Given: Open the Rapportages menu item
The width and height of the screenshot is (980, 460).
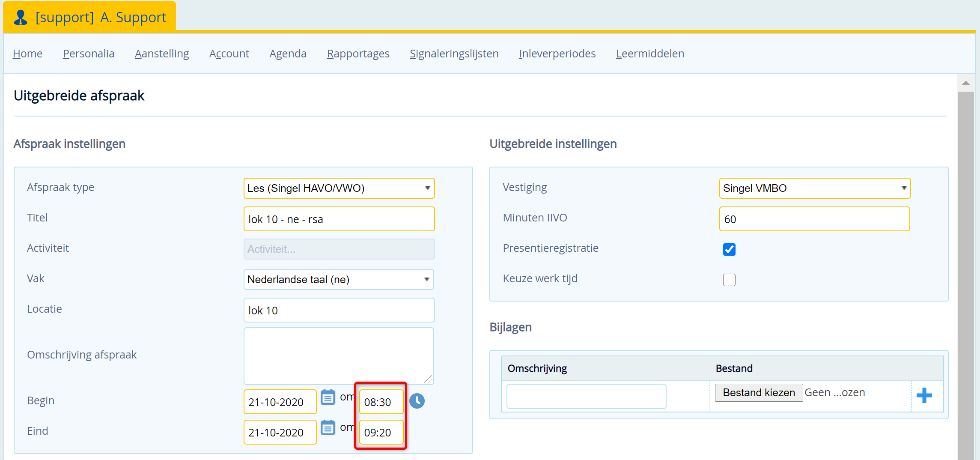Looking at the screenshot, I should [358, 54].
